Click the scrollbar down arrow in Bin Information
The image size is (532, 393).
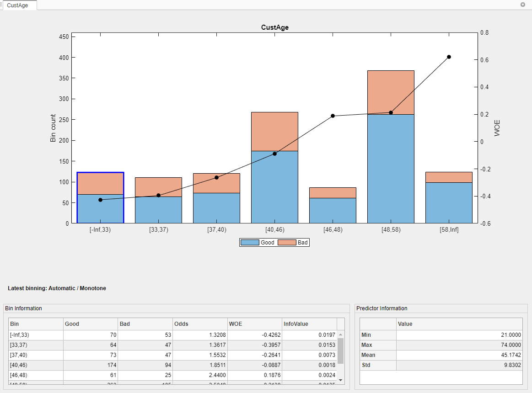click(x=340, y=380)
